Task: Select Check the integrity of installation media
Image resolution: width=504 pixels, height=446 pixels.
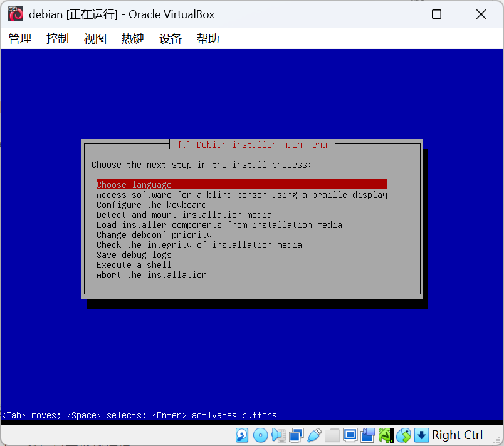Action: click(x=199, y=245)
